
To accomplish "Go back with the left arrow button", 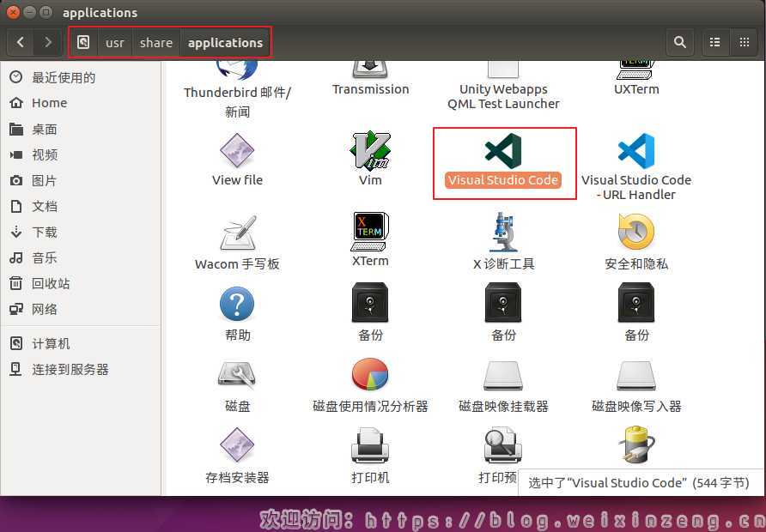I will (x=21, y=42).
